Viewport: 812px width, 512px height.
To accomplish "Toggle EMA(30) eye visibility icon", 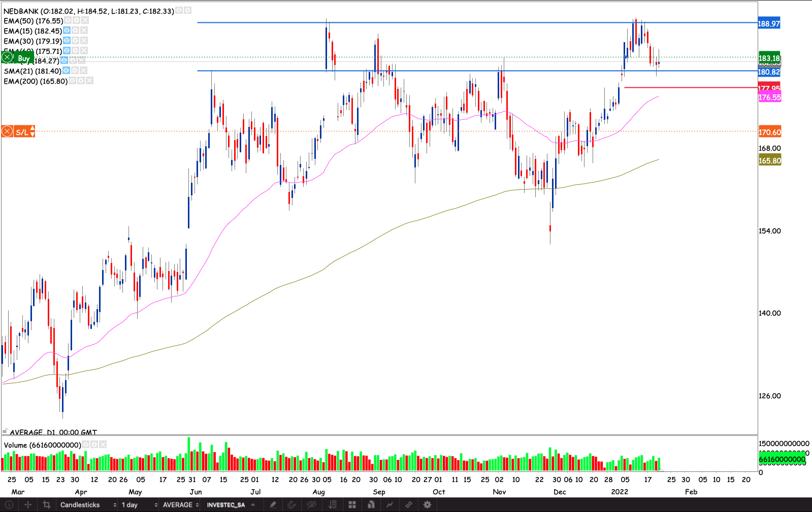I will 67,41.
